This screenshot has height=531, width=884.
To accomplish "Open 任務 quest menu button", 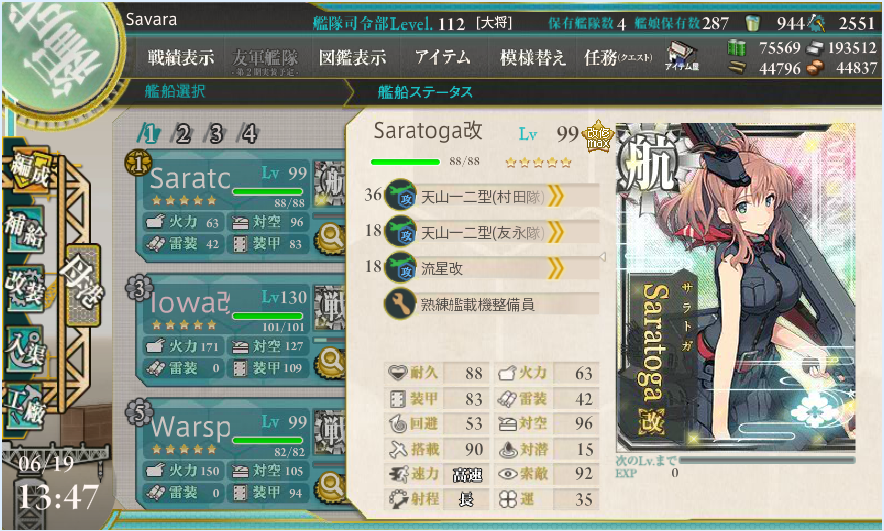I will [x=618, y=57].
